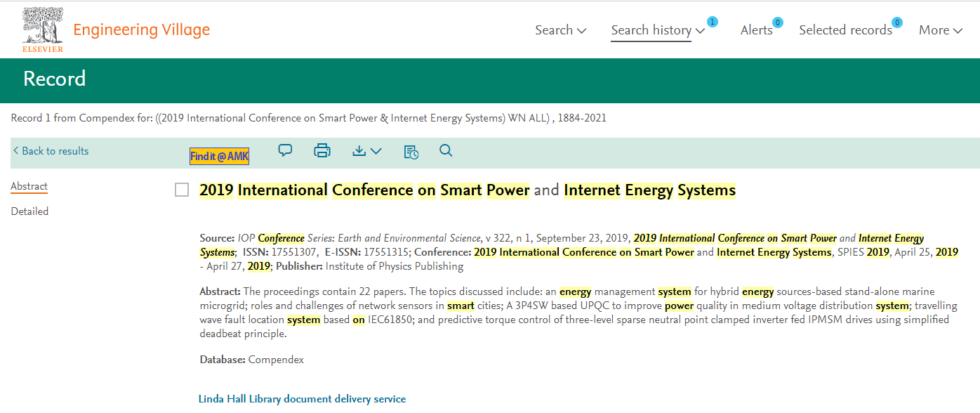Image resolution: width=980 pixels, height=413 pixels.
Task: Switch to the Abstract tab
Action: pos(29,186)
